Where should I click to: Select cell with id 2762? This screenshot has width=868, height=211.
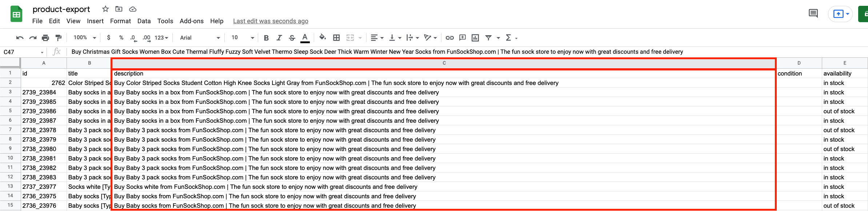[x=44, y=83]
